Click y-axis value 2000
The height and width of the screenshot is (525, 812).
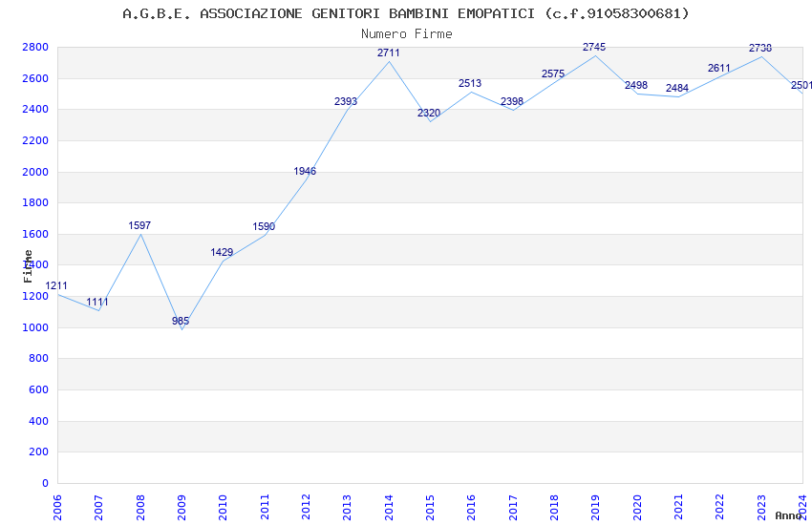click(x=35, y=172)
